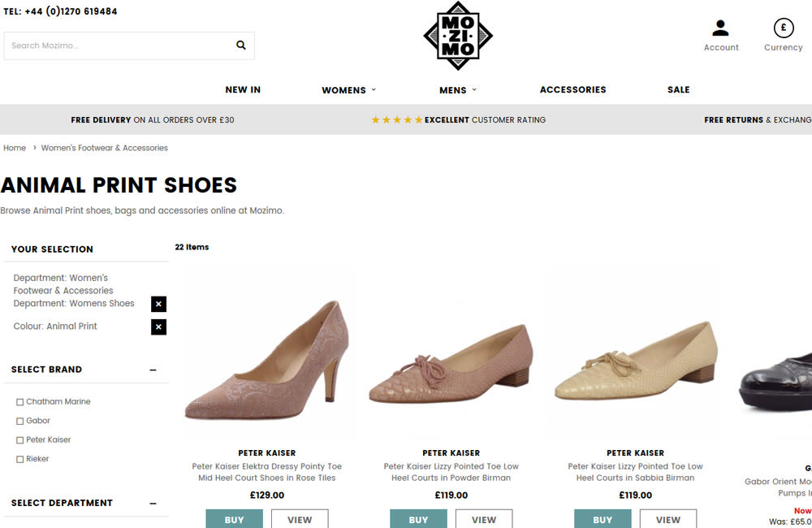
Task: View the Lizzy Sabbia Birman courts
Action: coord(668,519)
